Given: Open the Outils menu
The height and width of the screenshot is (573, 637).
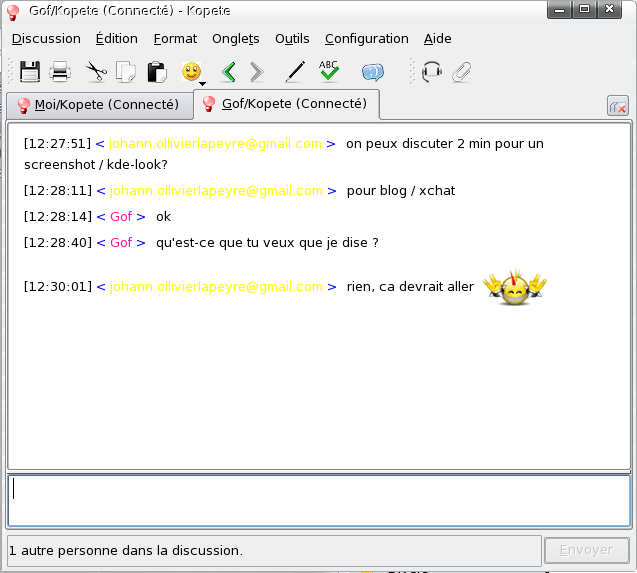Looking at the screenshot, I should [x=292, y=39].
